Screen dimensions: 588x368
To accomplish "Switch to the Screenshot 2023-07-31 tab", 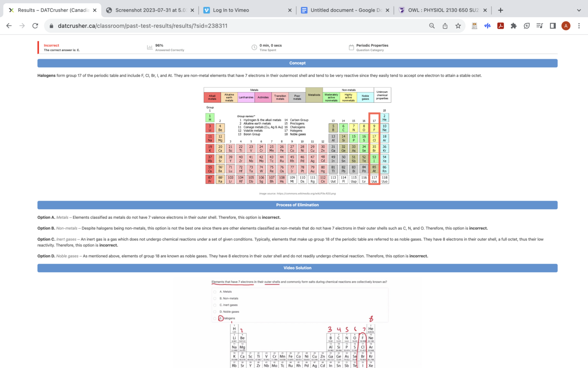I will (150, 10).
